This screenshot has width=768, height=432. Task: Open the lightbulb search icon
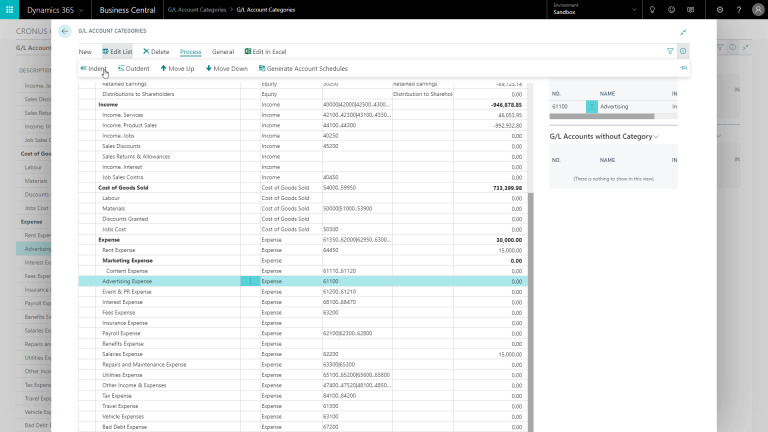point(652,9)
